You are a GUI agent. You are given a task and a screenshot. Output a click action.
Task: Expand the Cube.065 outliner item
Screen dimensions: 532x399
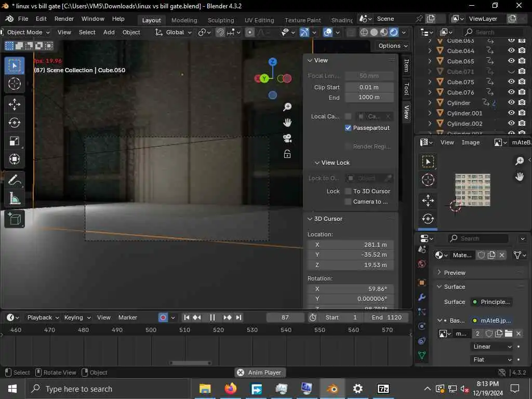430,61
